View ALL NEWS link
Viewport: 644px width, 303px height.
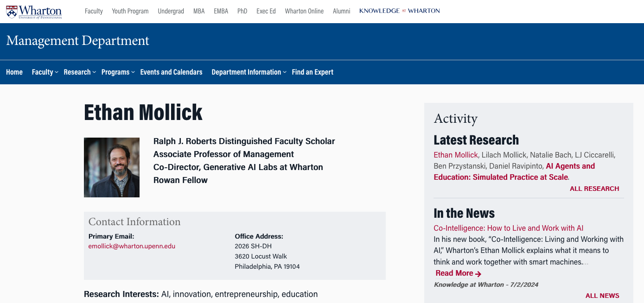point(602,296)
